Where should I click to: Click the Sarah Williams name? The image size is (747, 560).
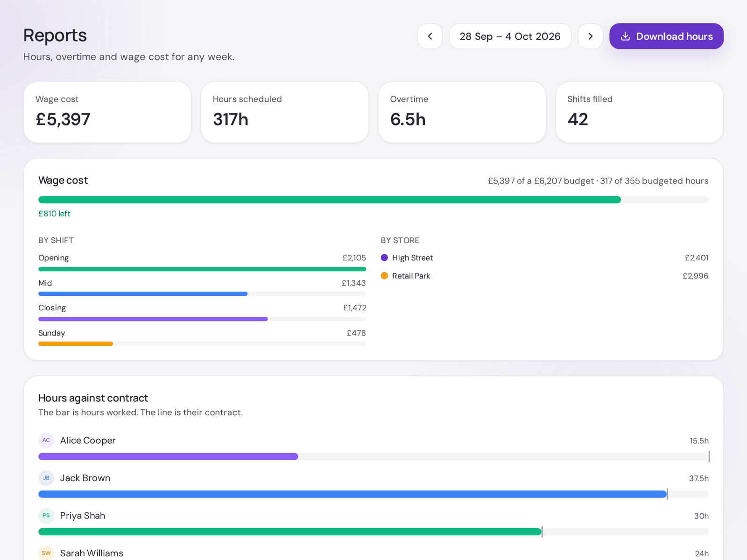coord(92,553)
